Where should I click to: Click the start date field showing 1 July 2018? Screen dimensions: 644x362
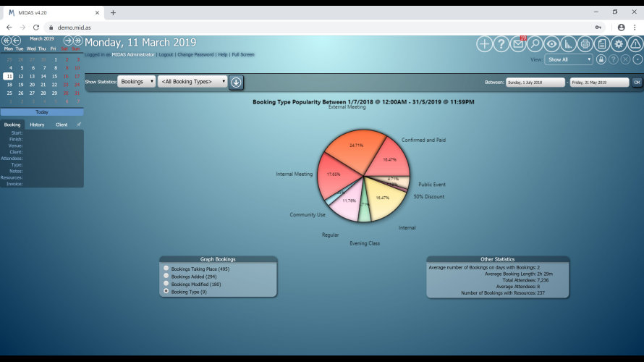coord(535,83)
